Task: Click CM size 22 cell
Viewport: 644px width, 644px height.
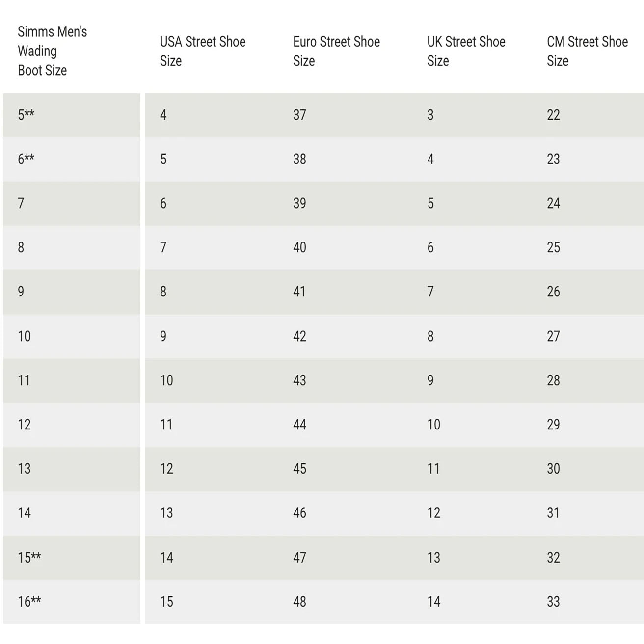Action: [x=553, y=115]
